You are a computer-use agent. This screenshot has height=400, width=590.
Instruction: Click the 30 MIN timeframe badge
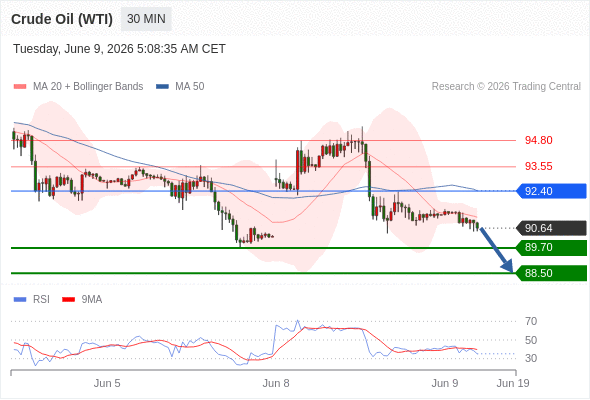pos(146,19)
